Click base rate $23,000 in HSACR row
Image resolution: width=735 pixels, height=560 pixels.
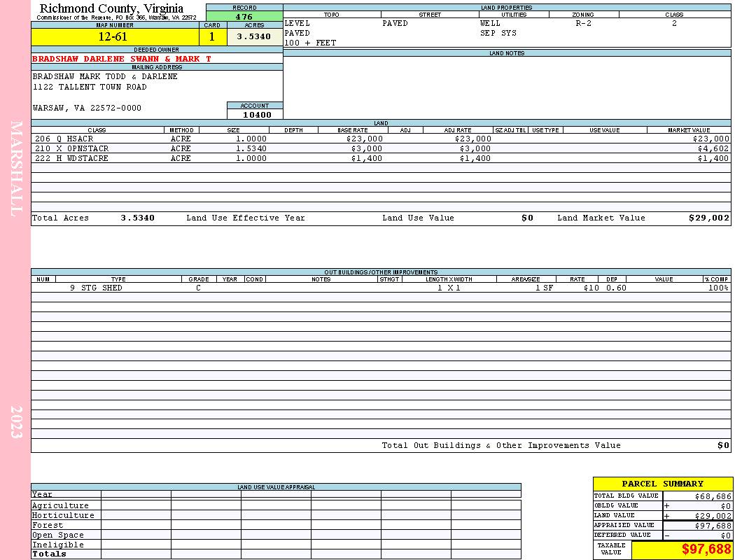click(365, 139)
